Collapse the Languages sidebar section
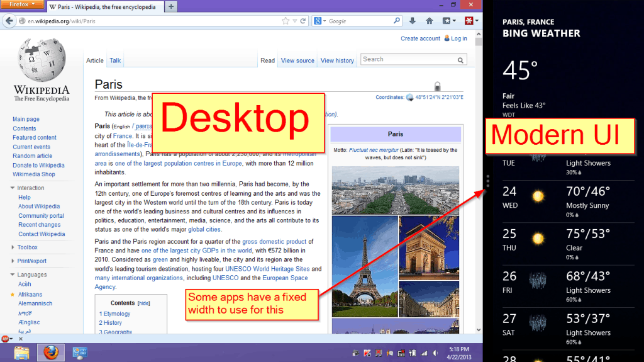 [13, 274]
